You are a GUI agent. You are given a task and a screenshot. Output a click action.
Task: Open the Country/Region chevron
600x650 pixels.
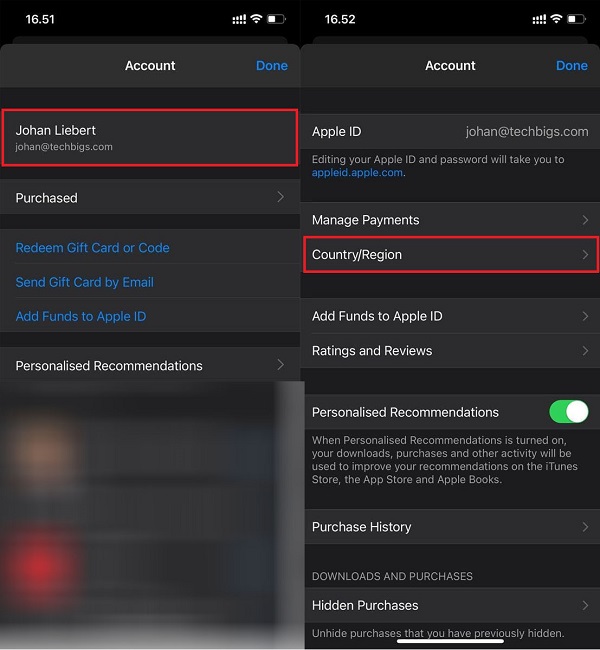586,255
